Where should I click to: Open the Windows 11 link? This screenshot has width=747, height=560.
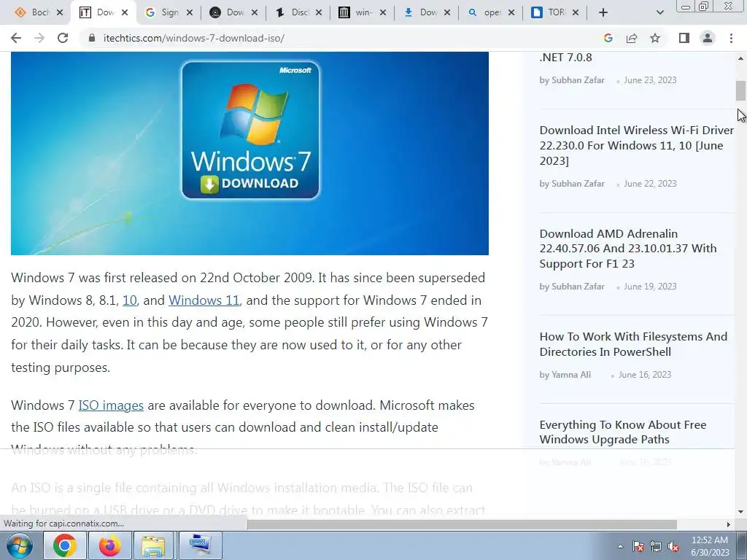(x=204, y=300)
